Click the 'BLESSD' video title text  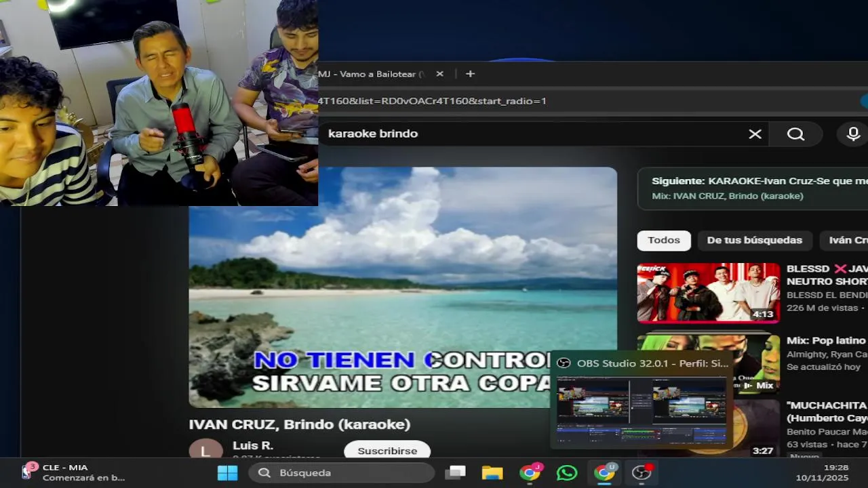827,275
